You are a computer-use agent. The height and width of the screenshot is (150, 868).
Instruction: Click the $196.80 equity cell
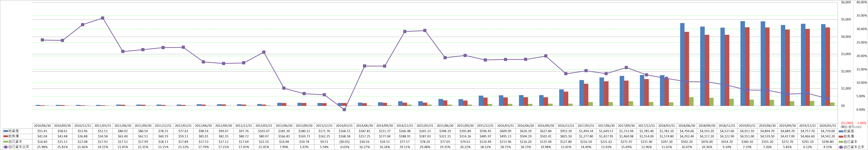[x=827, y=142]
